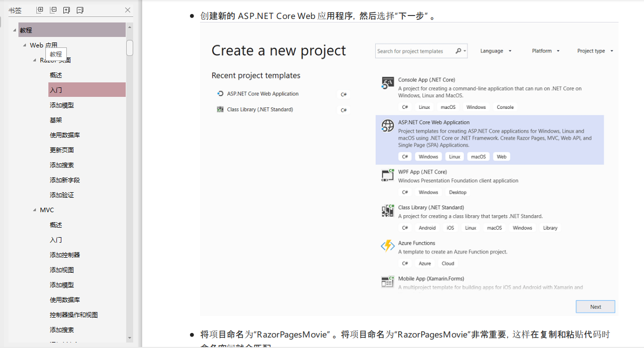Collapse the 教程 bookmark node

coord(14,30)
